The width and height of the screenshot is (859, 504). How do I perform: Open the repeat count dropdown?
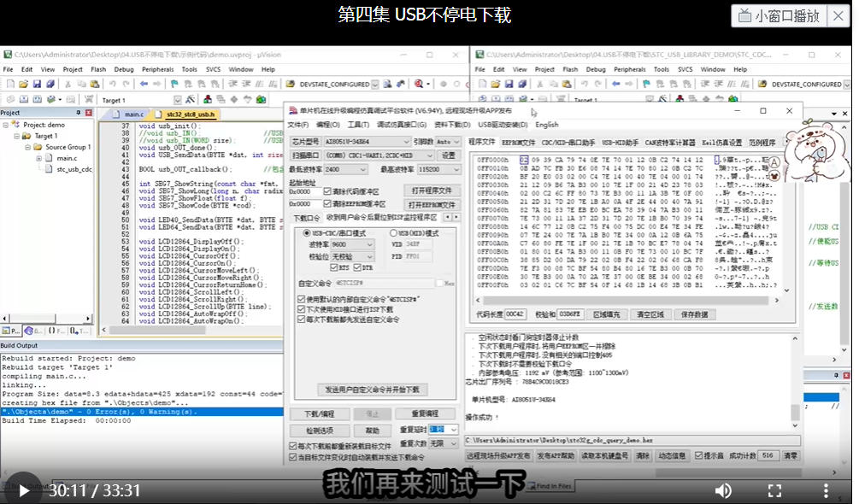tap(443, 443)
